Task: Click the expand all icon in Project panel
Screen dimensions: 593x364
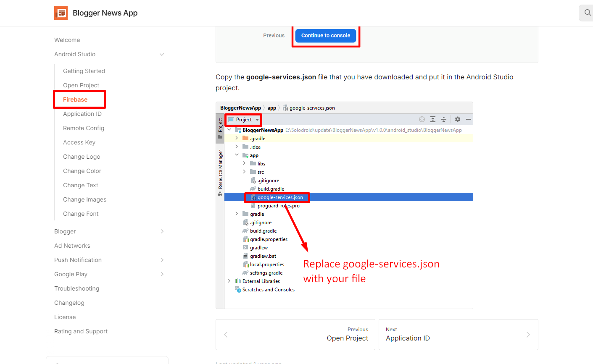Action: point(433,120)
